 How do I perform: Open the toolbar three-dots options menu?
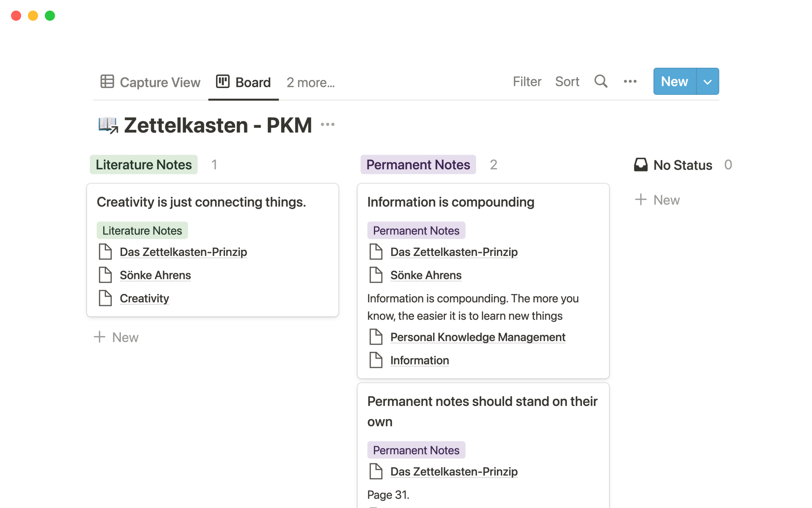630,81
